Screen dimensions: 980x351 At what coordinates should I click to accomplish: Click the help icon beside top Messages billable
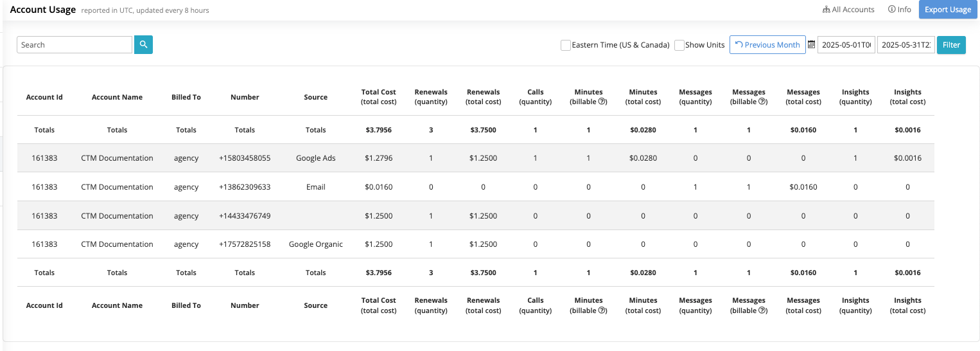762,102
